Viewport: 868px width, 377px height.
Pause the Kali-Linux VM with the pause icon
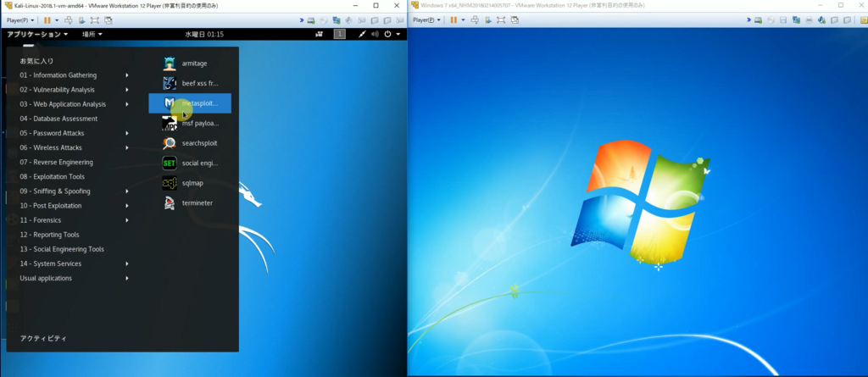[x=47, y=20]
